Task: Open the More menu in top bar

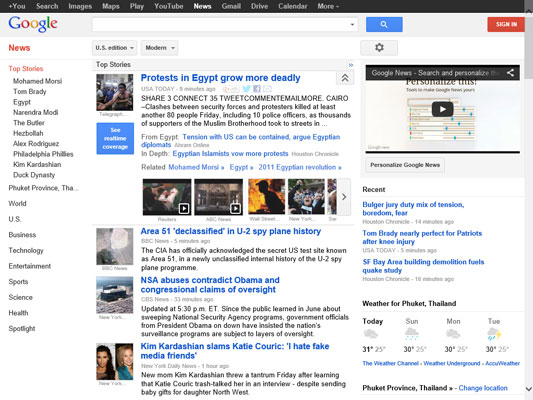Action: point(328,6)
